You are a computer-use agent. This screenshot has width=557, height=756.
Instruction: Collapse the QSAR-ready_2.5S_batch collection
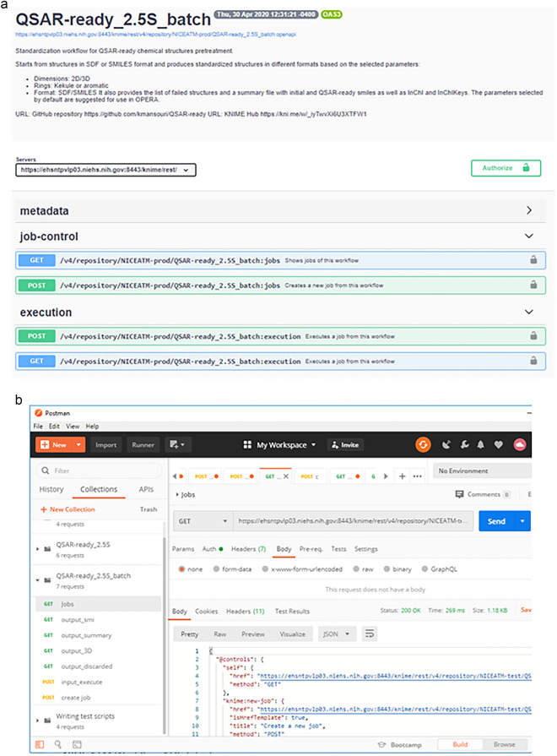(38, 580)
